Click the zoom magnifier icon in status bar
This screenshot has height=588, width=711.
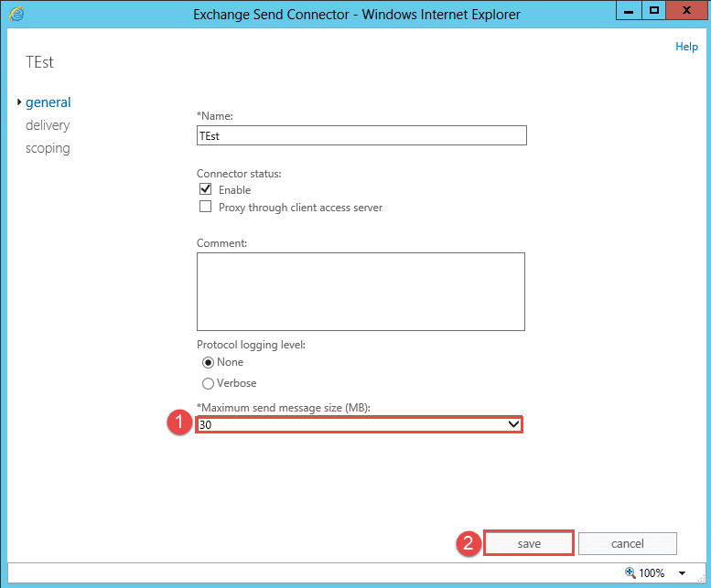630,572
